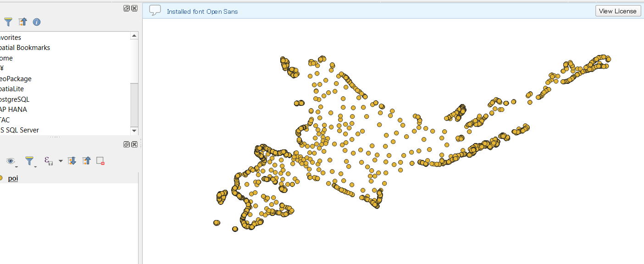
Task: Click Remove Layer/Group icon
Action: coord(101,161)
